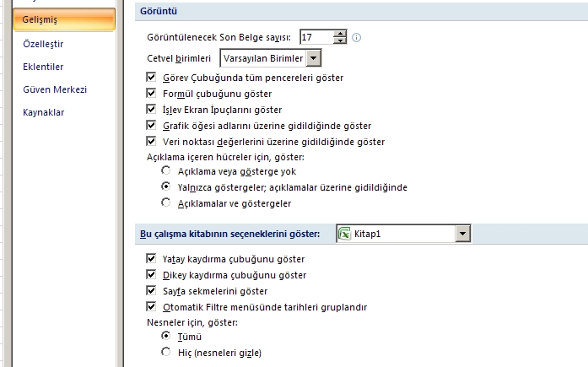This screenshot has width=588, height=367.
Task: Uncheck Yatay kaydırma çubuğunu göster
Action: click(151, 258)
